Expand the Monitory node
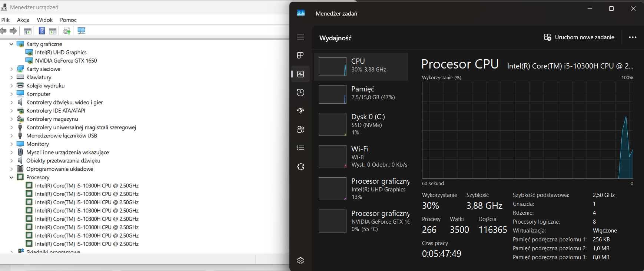Image resolution: width=644 pixels, height=271 pixels. coord(11,144)
